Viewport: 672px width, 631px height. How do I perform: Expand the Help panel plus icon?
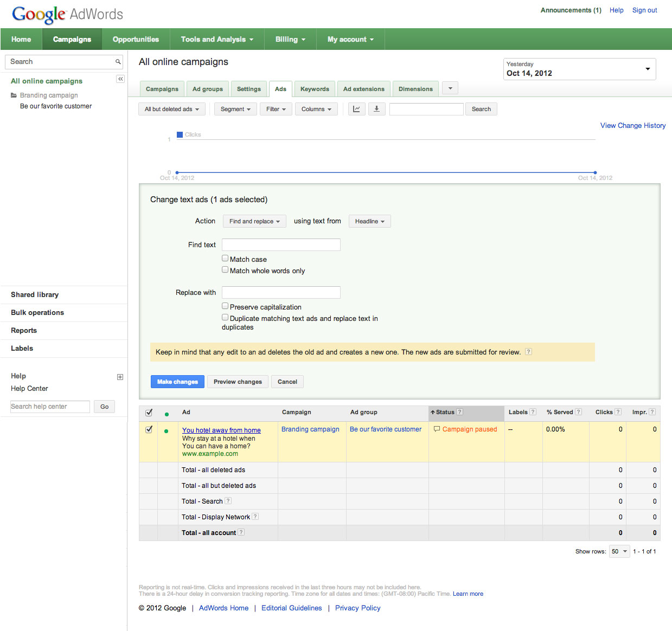[120, 377]
